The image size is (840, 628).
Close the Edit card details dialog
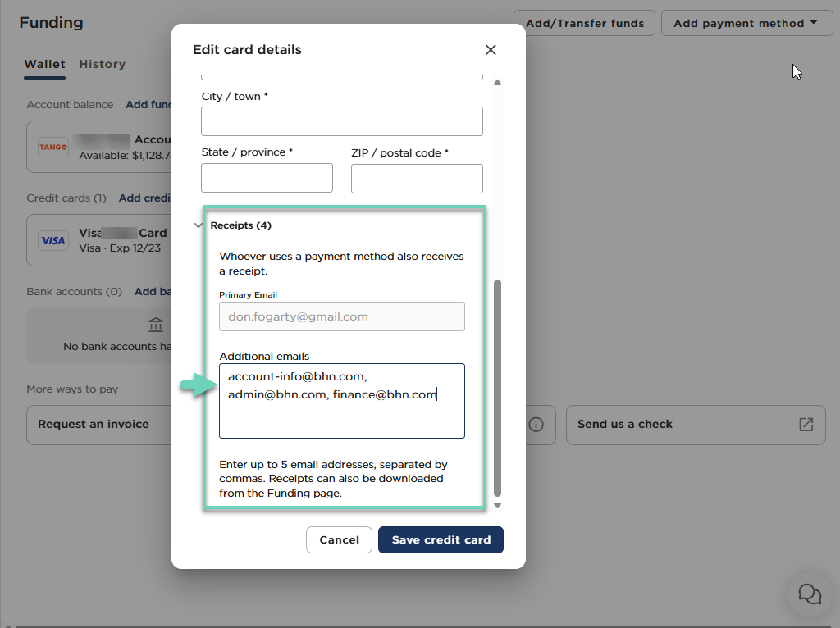[x=491, y=50]
